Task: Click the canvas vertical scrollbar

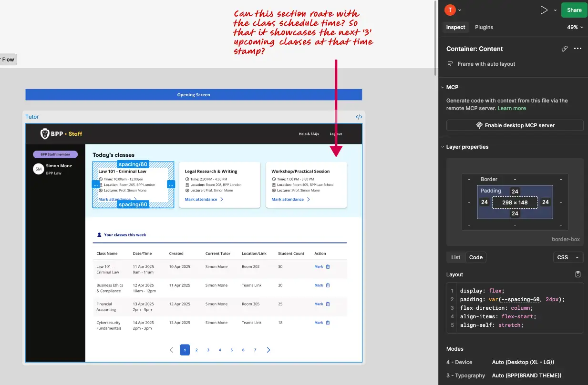Action: tap(435, 38)
